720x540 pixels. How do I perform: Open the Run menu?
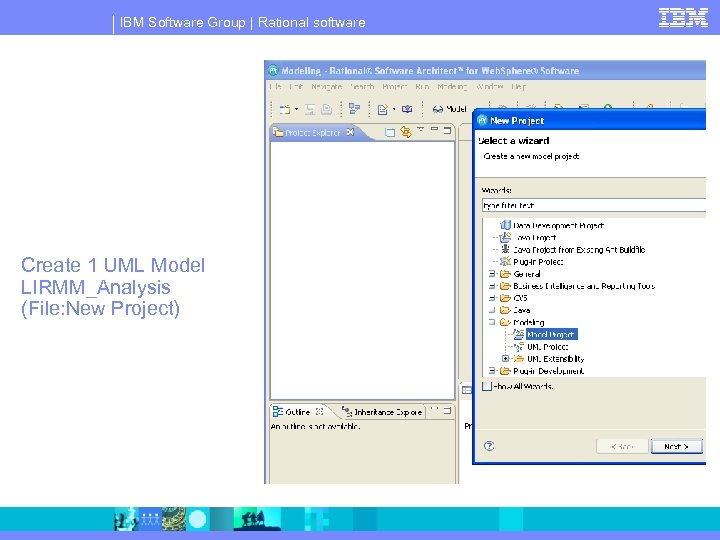(422, 86)
